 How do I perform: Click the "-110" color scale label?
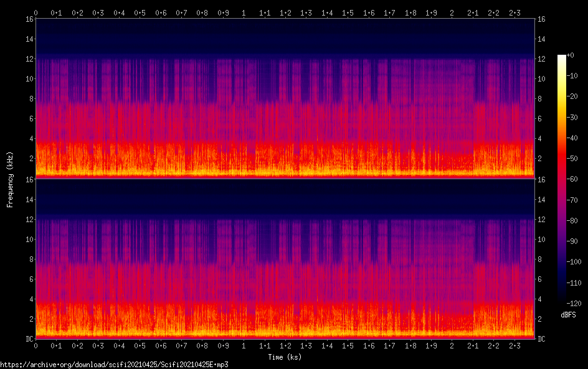[574, 283]
